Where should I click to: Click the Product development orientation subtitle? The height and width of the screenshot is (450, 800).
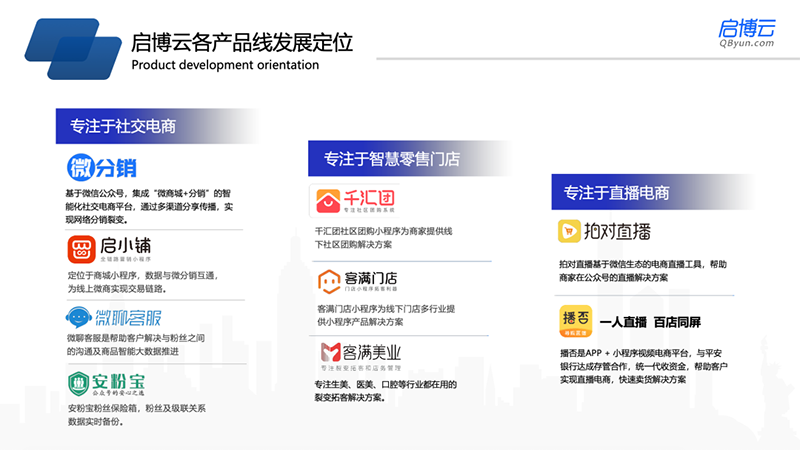(225, 65)
